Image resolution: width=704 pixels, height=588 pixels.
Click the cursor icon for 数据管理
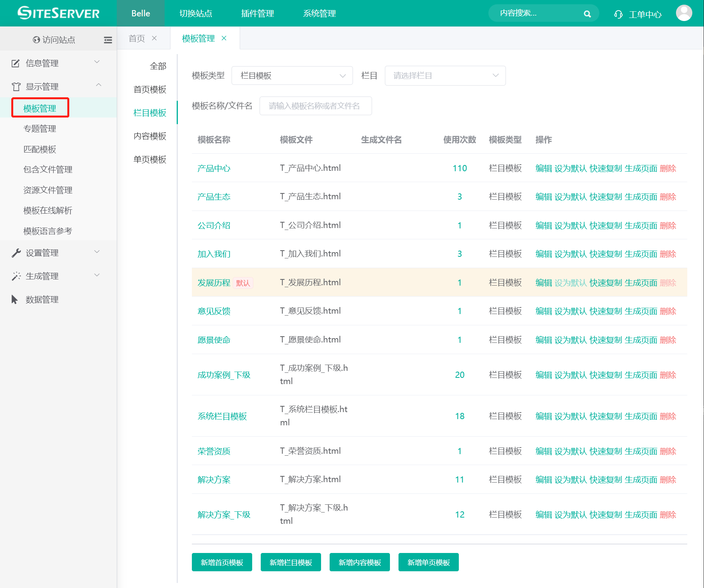tap(15, 300)
